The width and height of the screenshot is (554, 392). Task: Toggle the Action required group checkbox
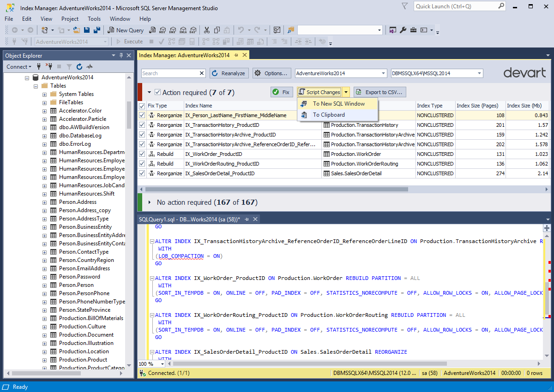click(158, 92)
